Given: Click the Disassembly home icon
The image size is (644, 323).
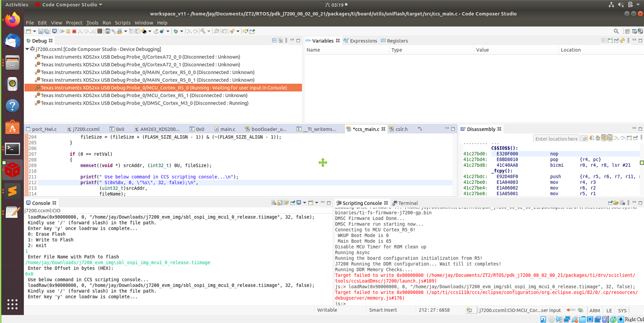Looking at the screenshot, I should tap(597, 138).
